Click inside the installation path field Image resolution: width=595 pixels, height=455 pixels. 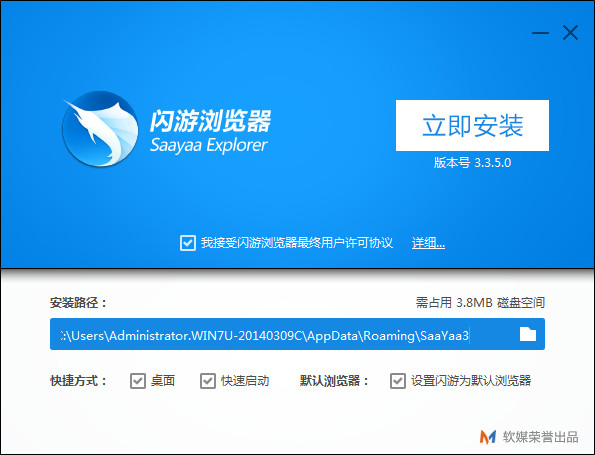coord(297,334)
